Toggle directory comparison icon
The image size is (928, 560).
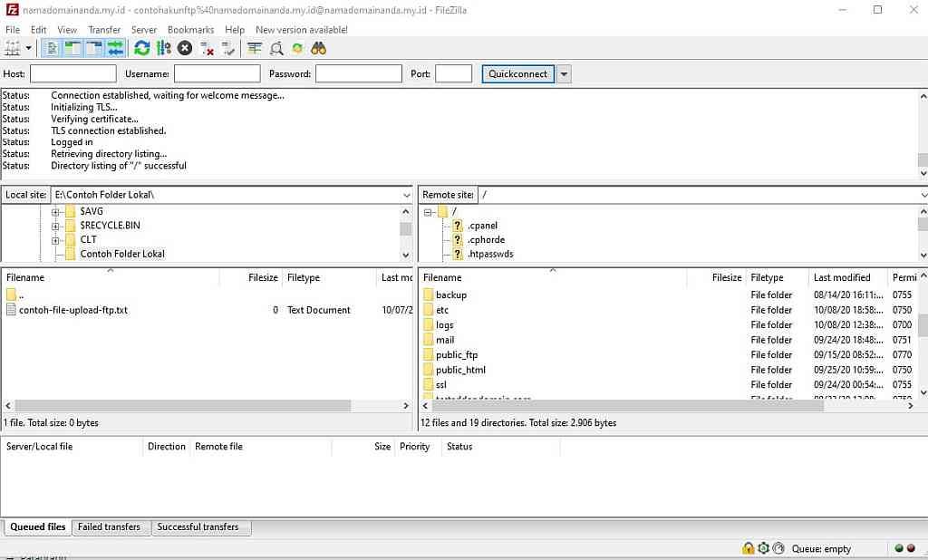[275, 49]
